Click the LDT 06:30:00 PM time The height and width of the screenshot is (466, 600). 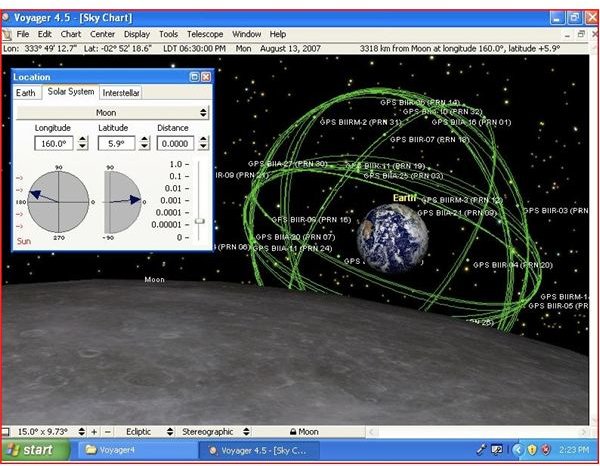(x=194, y=49)
